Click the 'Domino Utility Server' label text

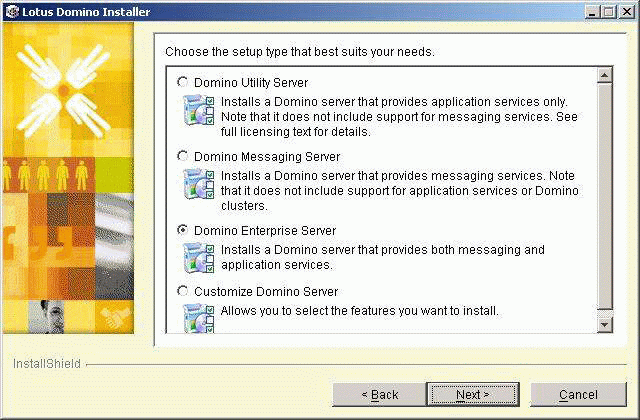[251, 82]
